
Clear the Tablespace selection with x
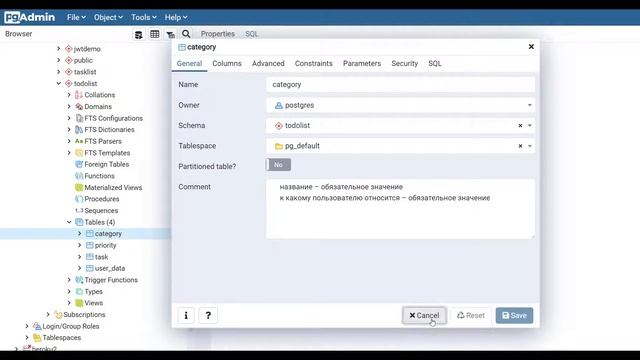coord(520,146)
